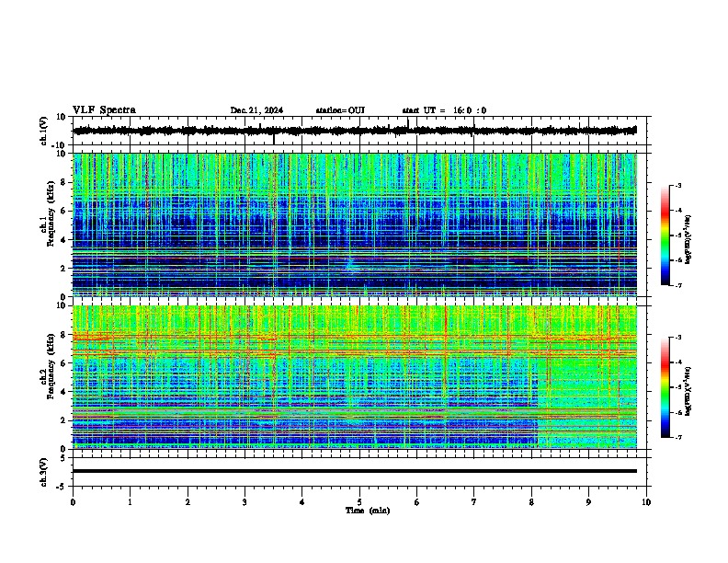Image resolution: width=728 pixels, height=563 pixels.
Task: Click the "-7" label on ch.2 color scale
Action: (x=677, y=438)
